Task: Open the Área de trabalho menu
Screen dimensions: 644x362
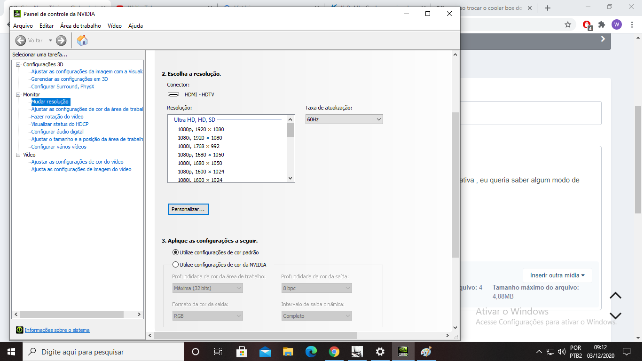Action: 80,26
